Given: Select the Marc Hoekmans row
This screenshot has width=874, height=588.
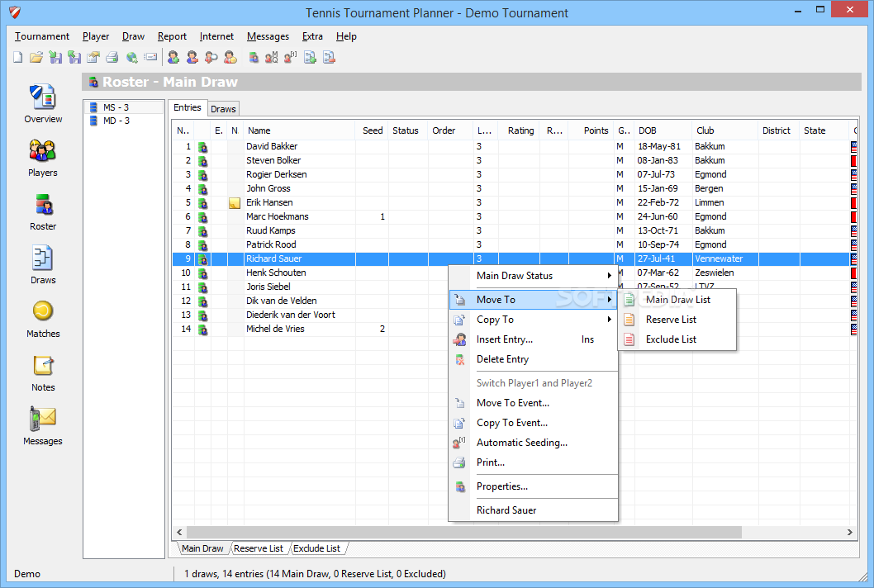Looking at the screenshot, I should tap(515, 217).
